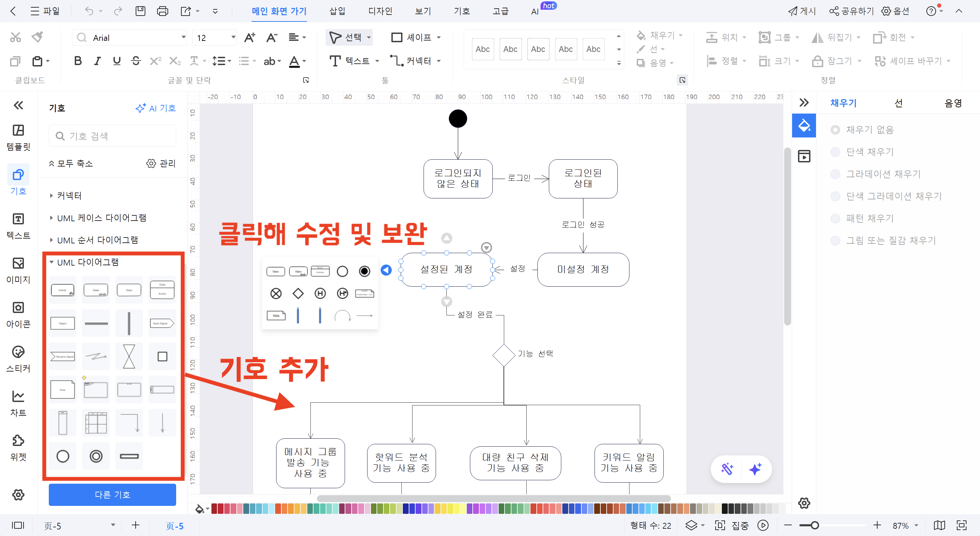The height and width of the screenshot is (536, 980).
Task: Open the font size dropdown
Action: coord(233,37)
